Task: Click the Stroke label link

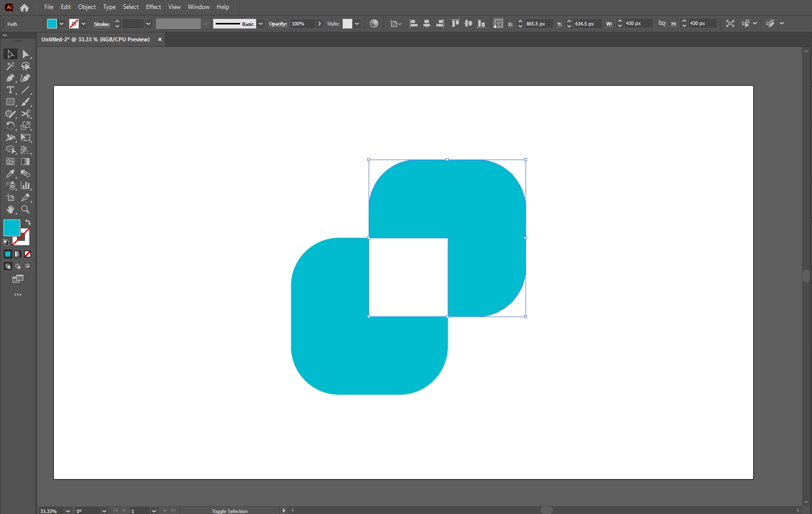Action: click(x=102, y=24)
